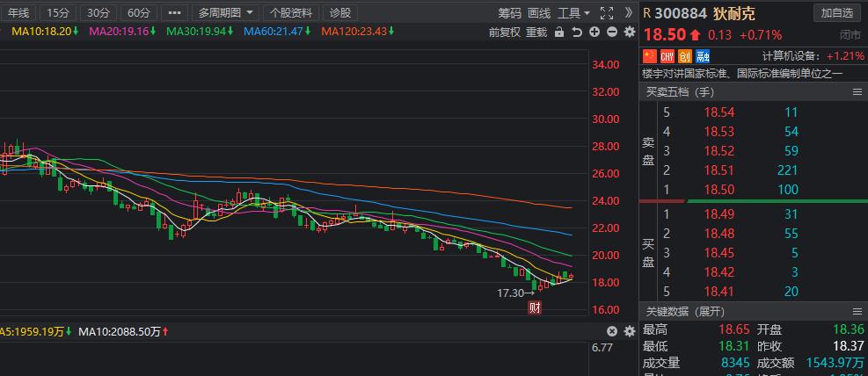Click buy level 2 price 18.48

point(719,234)
